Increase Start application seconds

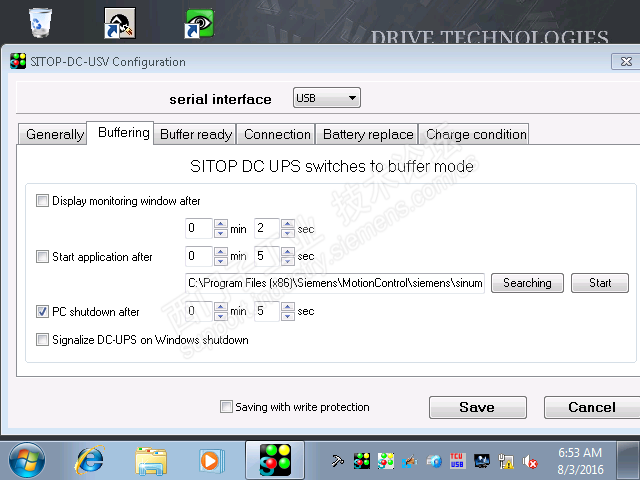point(288,251)
